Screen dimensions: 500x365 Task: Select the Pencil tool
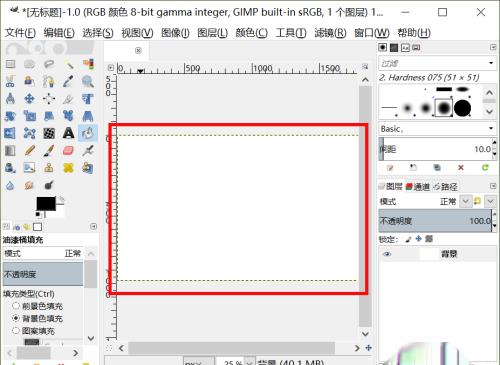coord(30,150)
